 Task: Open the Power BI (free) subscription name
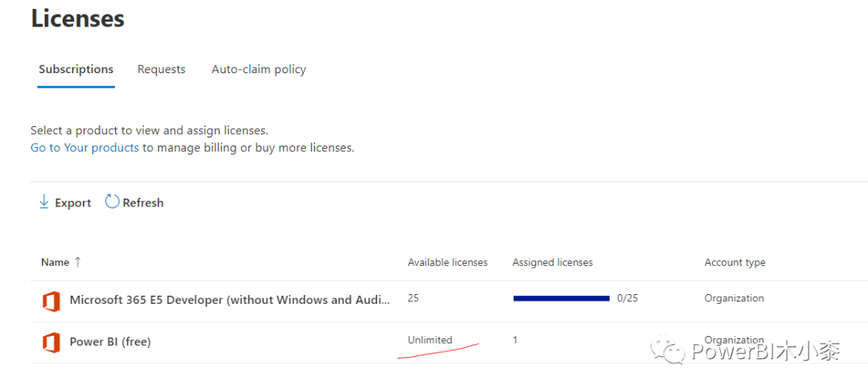pyautogui.click(x=110, y=342)
